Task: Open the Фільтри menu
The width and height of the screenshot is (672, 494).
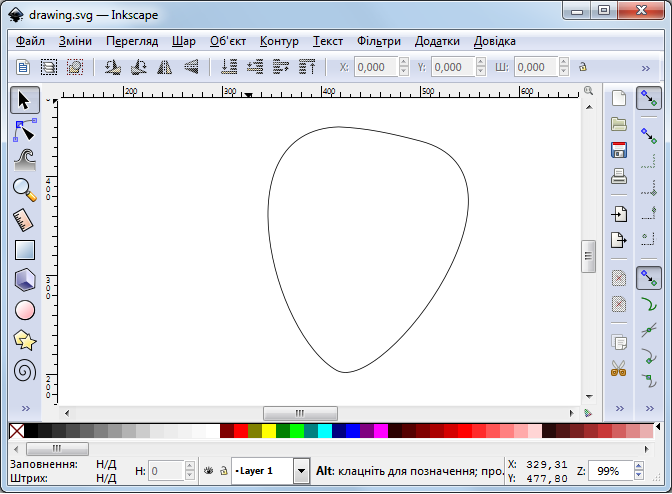Action: click(x=379, y=41)
